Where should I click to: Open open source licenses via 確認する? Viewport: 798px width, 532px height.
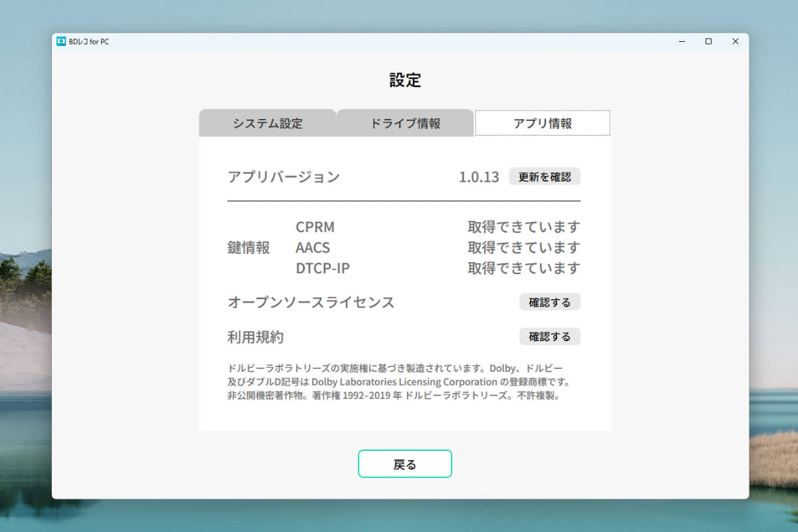point(549,302)
